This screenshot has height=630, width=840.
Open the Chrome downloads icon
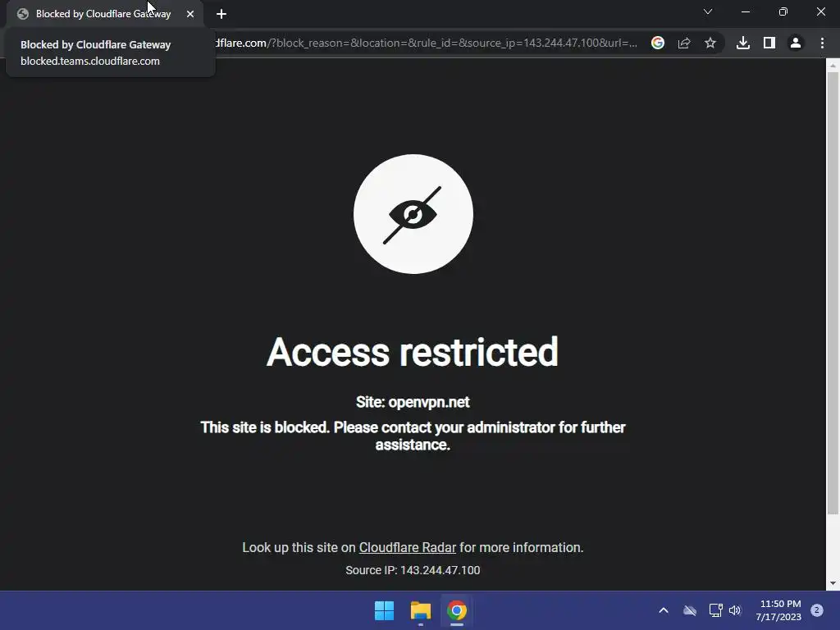743,43
